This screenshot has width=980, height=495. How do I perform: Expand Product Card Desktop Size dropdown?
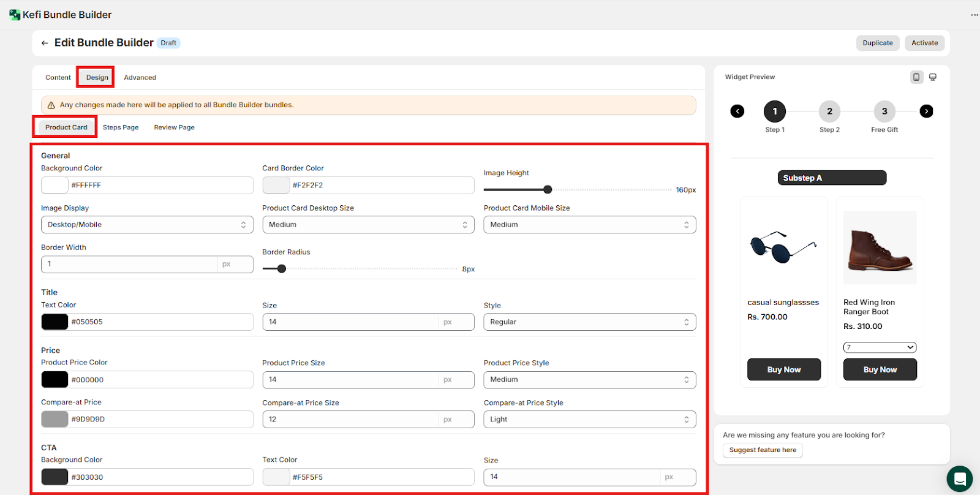point(368,225)
